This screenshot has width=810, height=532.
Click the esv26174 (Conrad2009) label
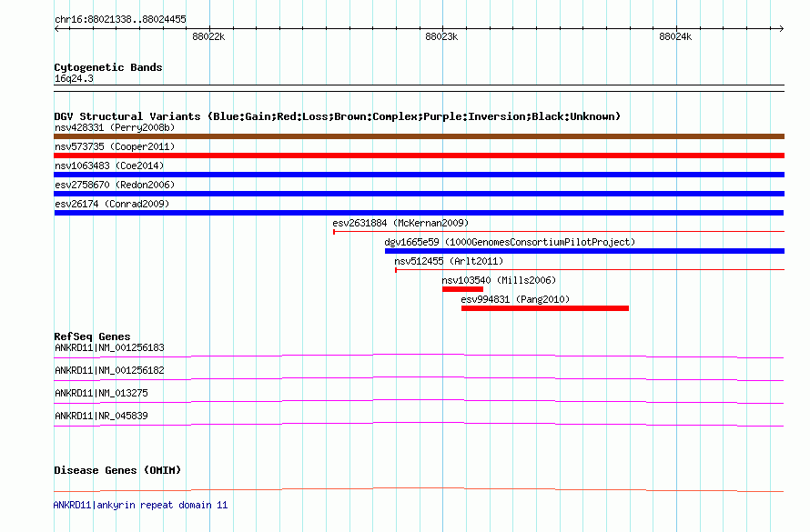(112, 204)
